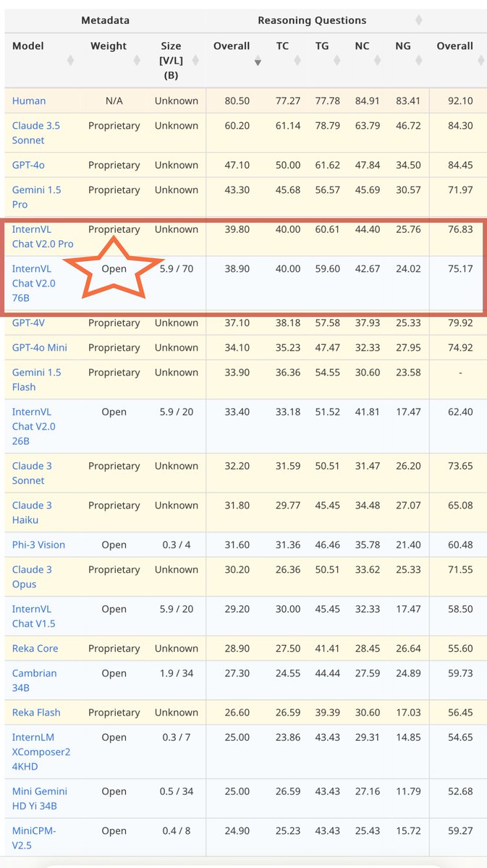Open the Reka Flash link

coord(36,712)
